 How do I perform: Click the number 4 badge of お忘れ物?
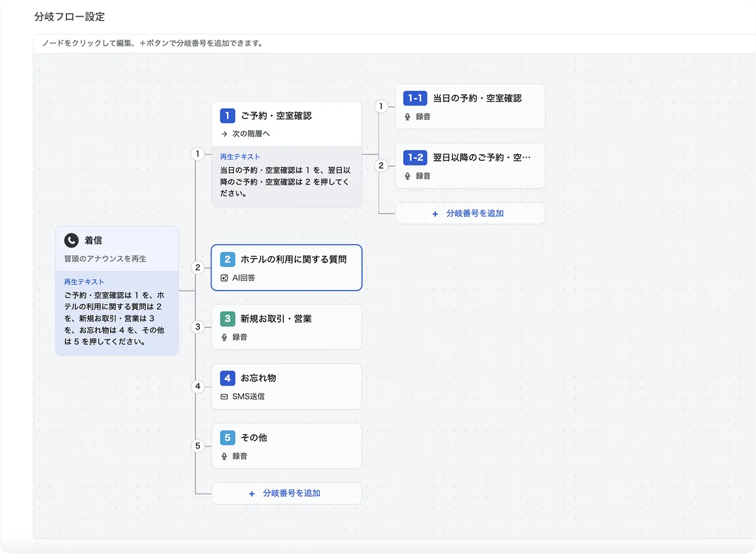point(227,378)
